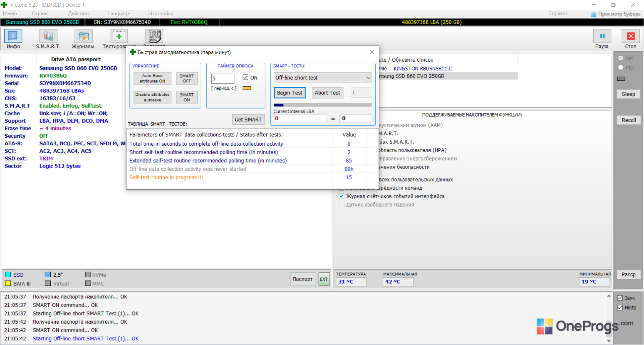644x345 pixels.
Task: Toggle the SATA III indicator
Action: pos(8,283)
